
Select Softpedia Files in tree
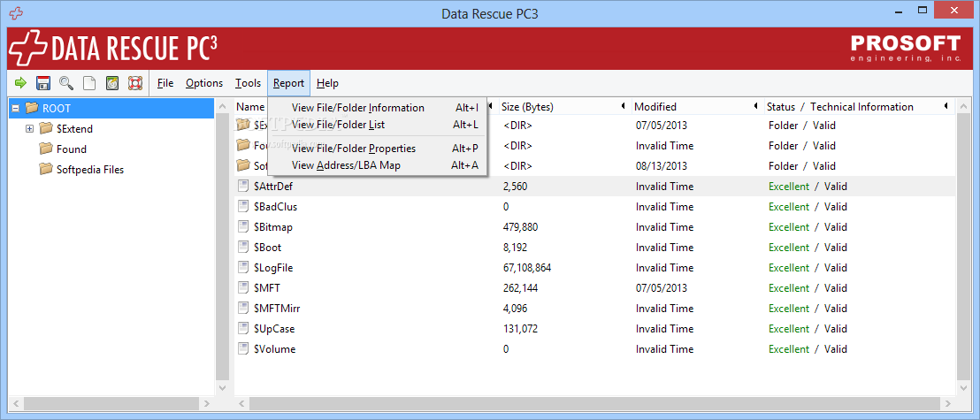pyautogui.click(x=90, y=170)
